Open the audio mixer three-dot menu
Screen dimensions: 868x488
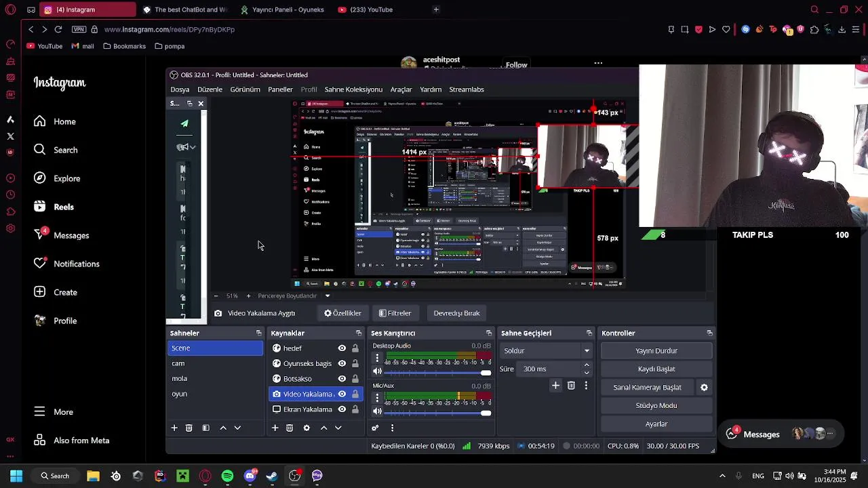click(x=392, y=428)
